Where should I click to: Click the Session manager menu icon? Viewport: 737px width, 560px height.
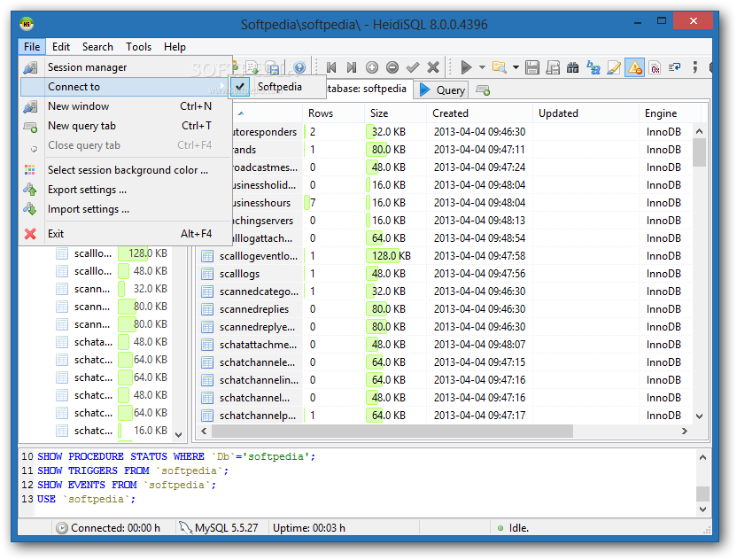[x=30, y=67]
